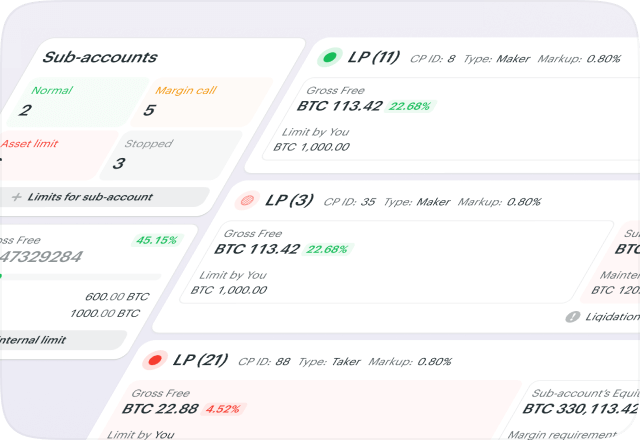The height and width of the screenshot is (440, 640).
Task: Click the pale red status dot beside LP (3)
Action: point(247,201)
